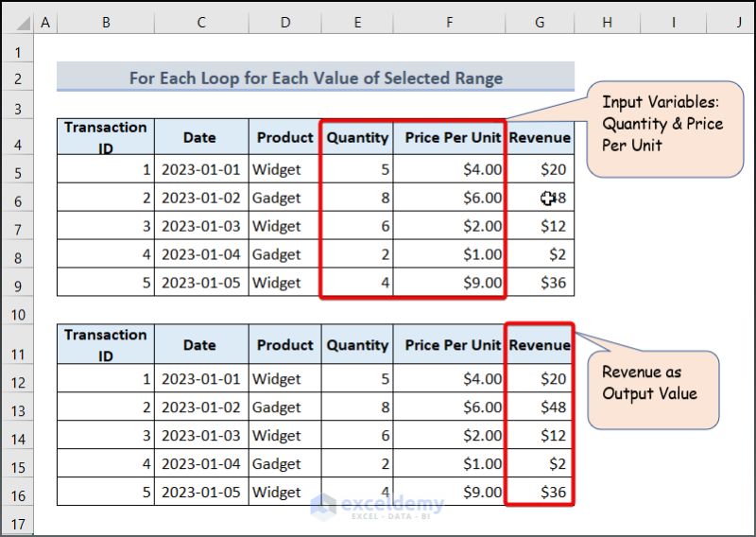The height and width of the screenshot is (537, 756).
Task: Click the 'Input Variables: Quantity & Price Per Unit' callout
Action: 665,129
